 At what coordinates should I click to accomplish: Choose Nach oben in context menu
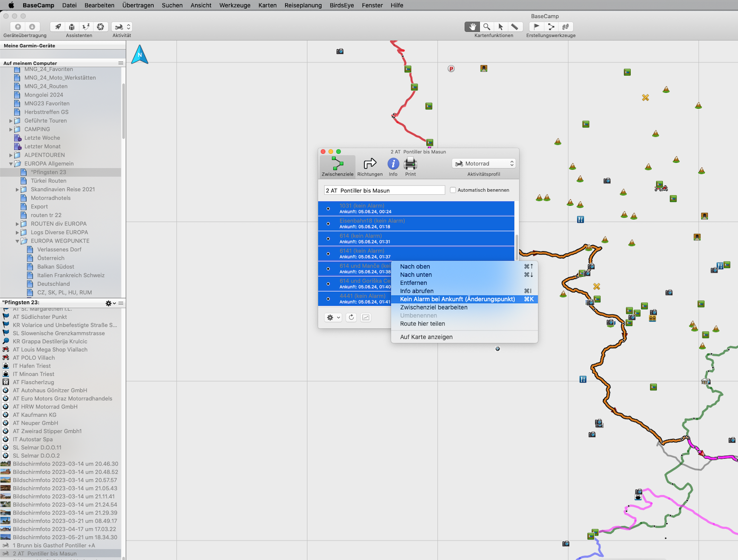click(464, 266)
